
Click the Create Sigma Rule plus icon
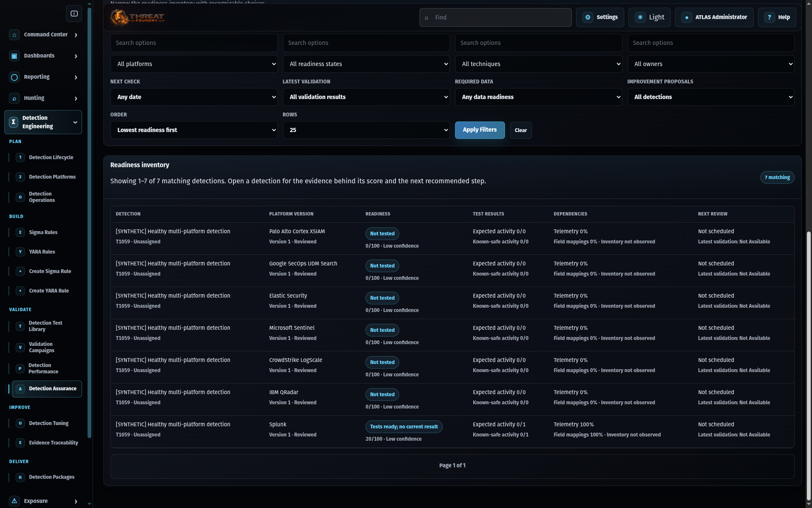click(x=20, y=271)
